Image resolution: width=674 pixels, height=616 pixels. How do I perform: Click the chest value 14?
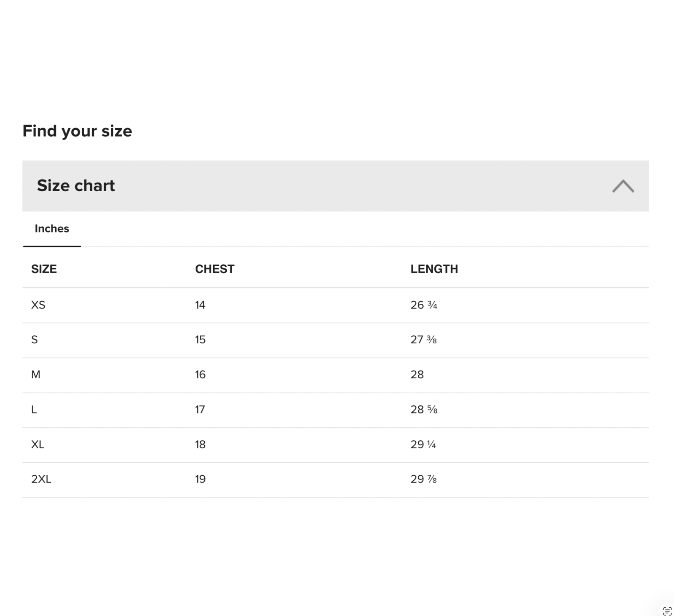click(x=200, y=305)
